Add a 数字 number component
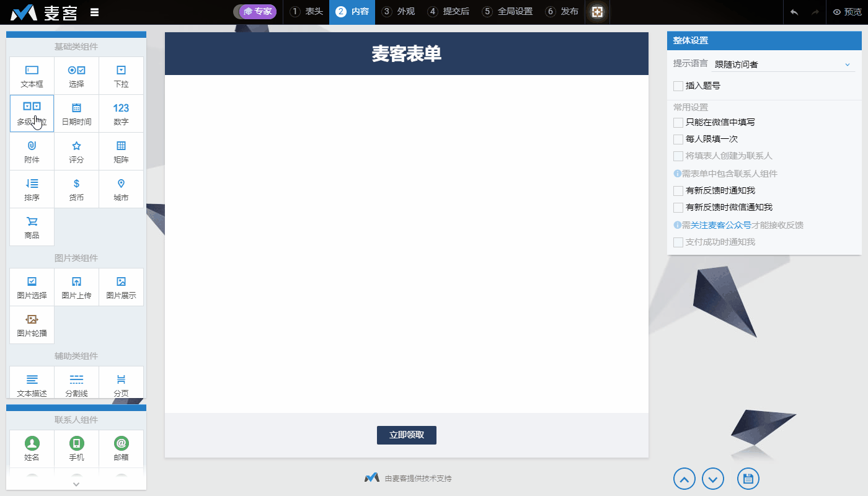Screen dimensions: 868x496 pyautogui.click(x=122, y=113)
